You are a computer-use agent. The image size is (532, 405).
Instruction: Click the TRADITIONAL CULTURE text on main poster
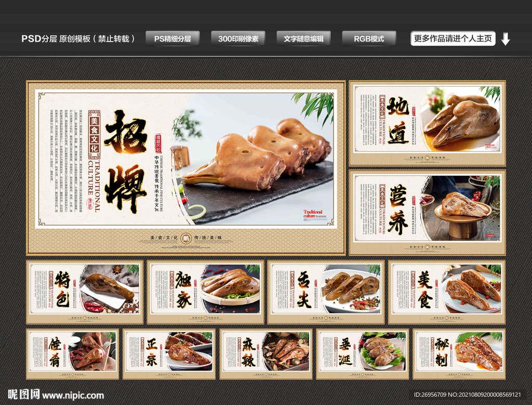[94, 186]
